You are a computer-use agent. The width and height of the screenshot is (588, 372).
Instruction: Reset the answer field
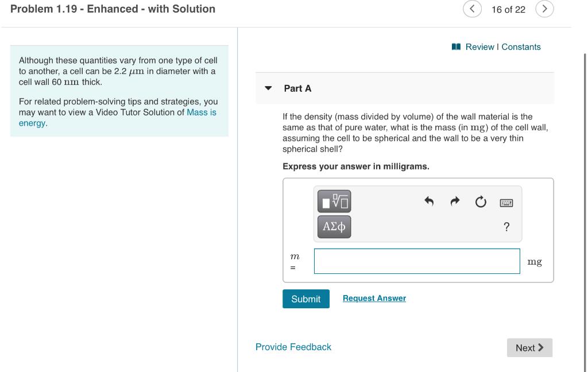coord(480,201)
